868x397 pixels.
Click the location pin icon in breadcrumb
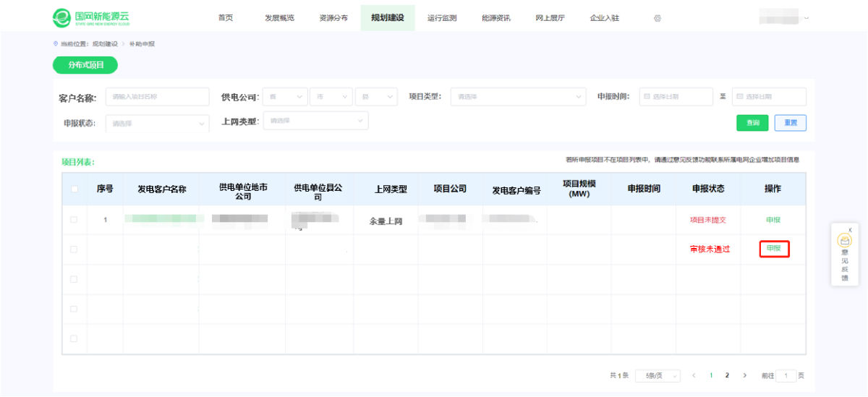56,44
